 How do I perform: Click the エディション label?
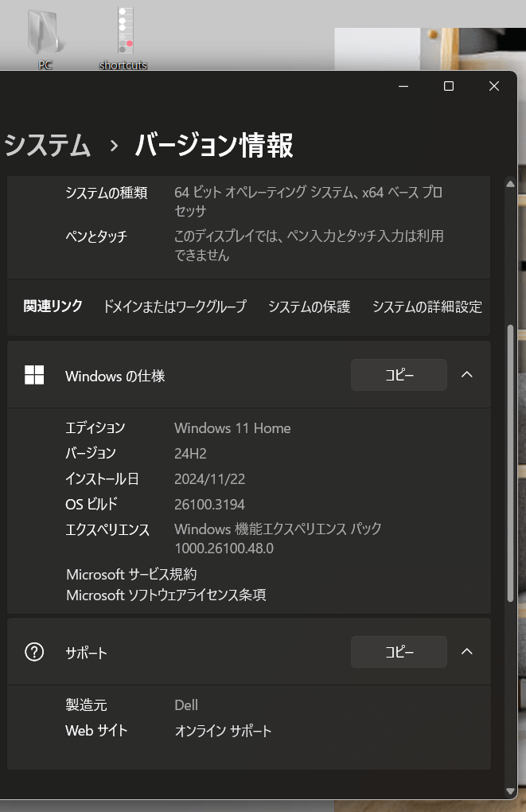coord(95,427)
